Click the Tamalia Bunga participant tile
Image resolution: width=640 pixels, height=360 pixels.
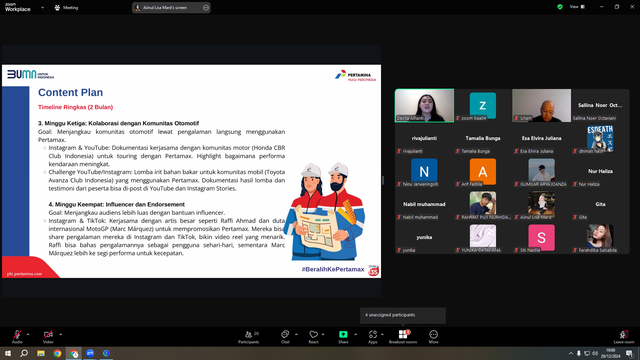483,138
